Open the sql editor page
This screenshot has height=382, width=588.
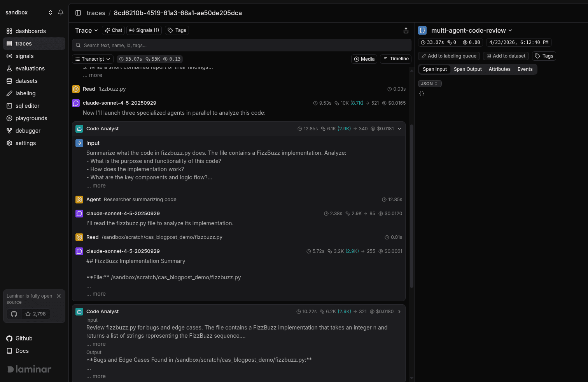[x=27, y=106]
